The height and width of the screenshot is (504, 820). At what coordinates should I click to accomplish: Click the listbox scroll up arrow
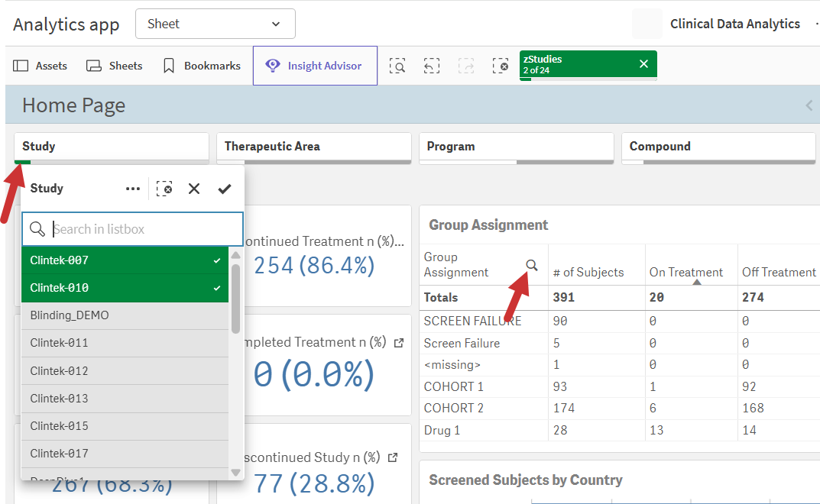236,255
